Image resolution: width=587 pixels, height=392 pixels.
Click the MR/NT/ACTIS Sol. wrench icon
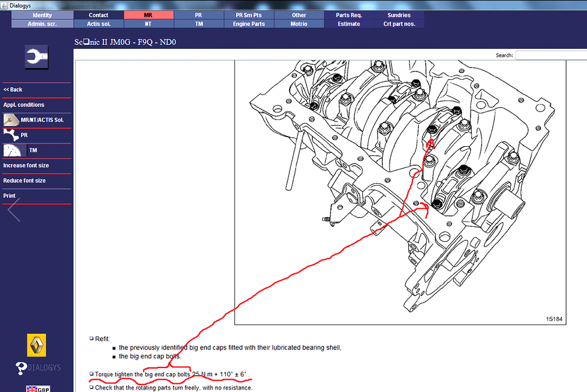pos(11,120)
